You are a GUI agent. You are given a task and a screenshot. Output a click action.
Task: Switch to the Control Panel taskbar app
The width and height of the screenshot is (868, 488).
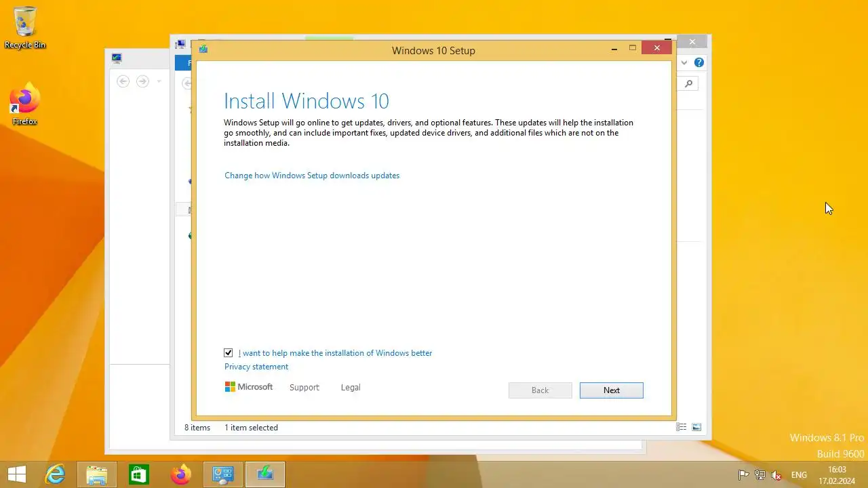click(x=222, y=474)
